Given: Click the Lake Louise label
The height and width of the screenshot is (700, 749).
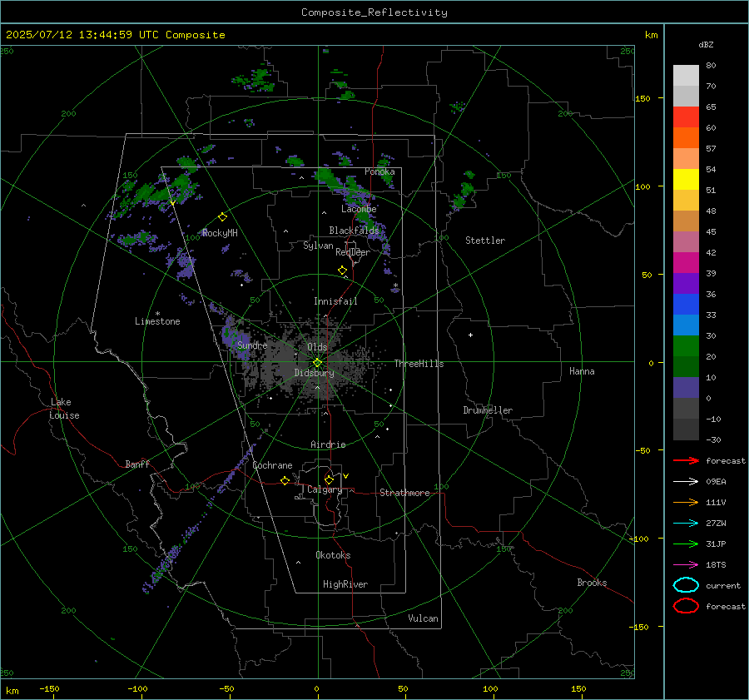Looking at the screenshot, I should coord(64,409).
